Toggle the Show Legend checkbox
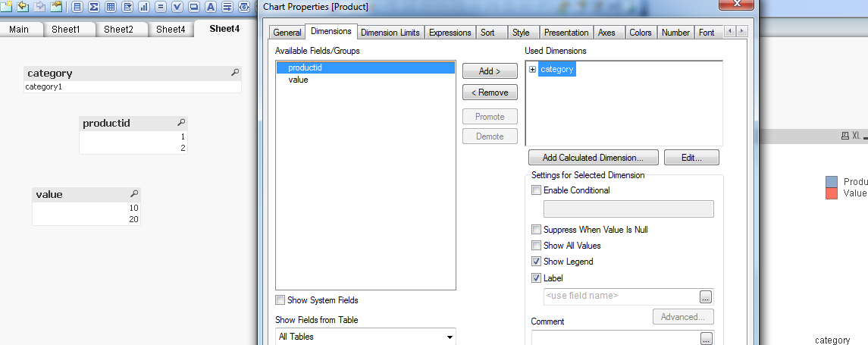The width and height of the screenshot is (868, 345). (x=537, y=262)
